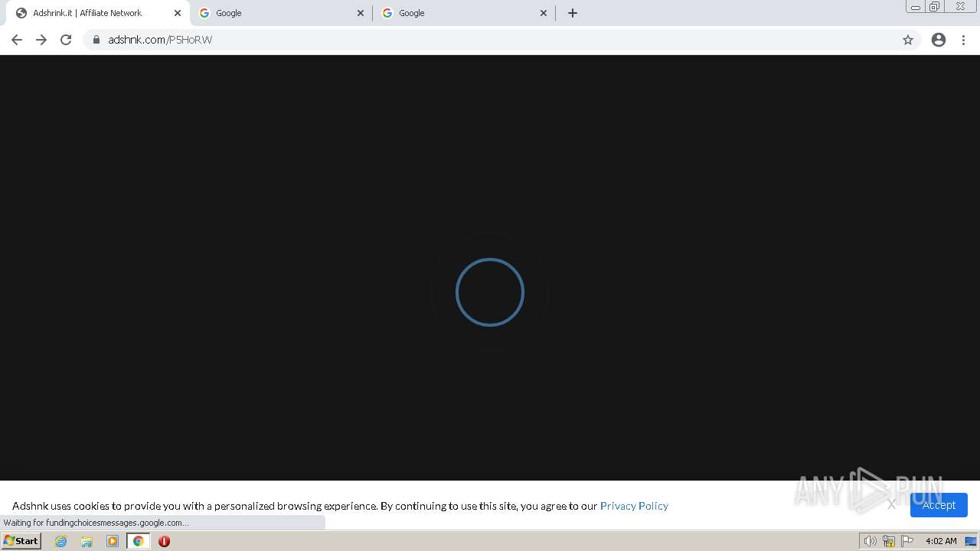Screen dimensions: 980x551
Task: Click the 4:02 AM system clock
Action: click(941, 541)
